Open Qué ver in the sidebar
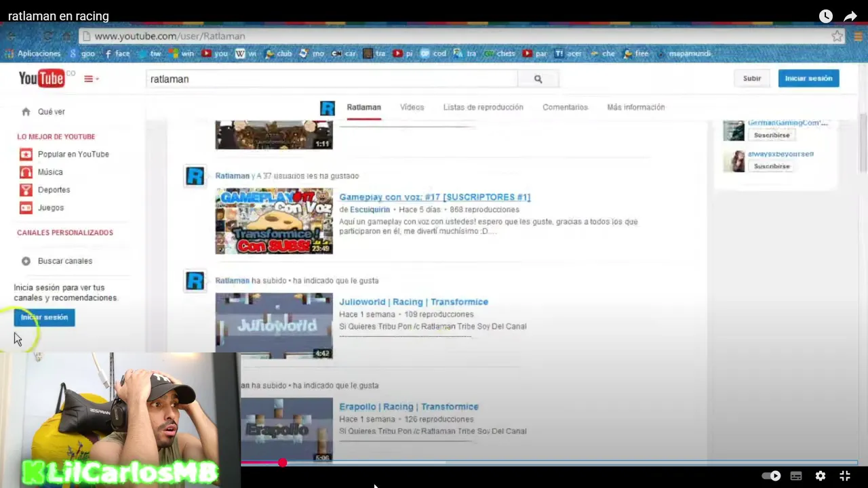868x488 pixels. [x=52, y=112]
